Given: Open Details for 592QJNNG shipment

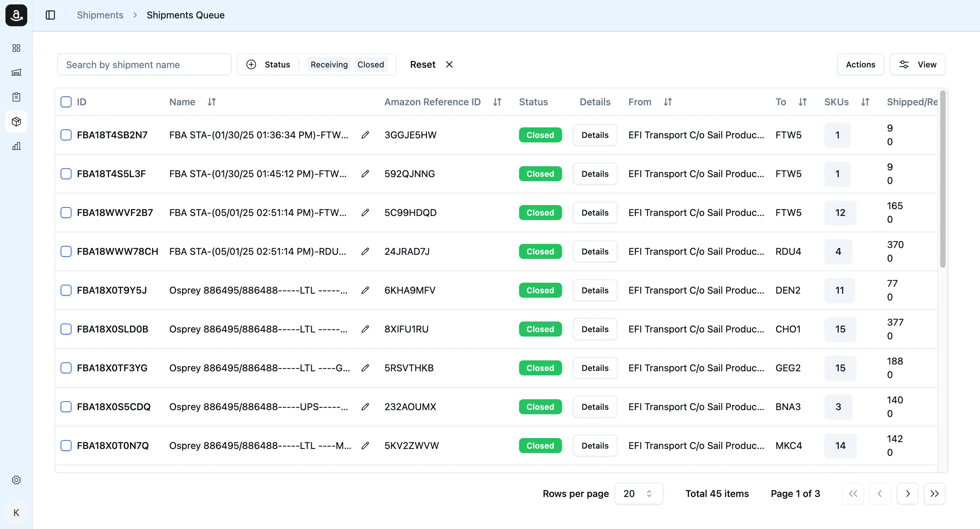Looking at the screenshot, I should coord(595,174).
